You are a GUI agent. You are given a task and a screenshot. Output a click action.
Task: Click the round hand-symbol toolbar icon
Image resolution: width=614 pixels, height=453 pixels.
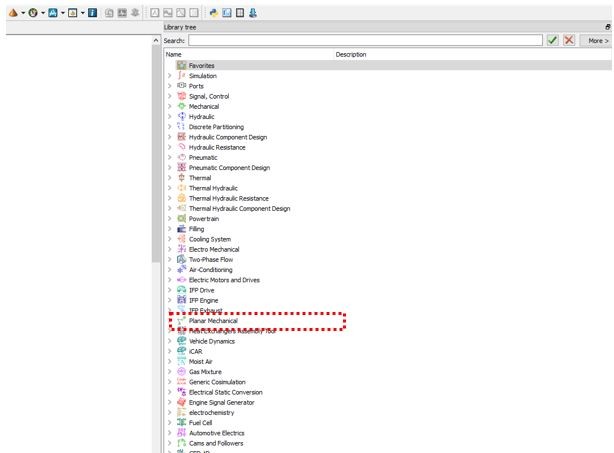tap(33, 13)
